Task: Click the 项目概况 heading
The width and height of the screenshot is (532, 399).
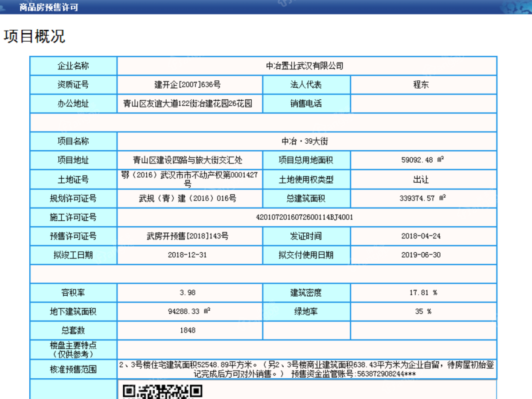Action: tap(35, 36)
